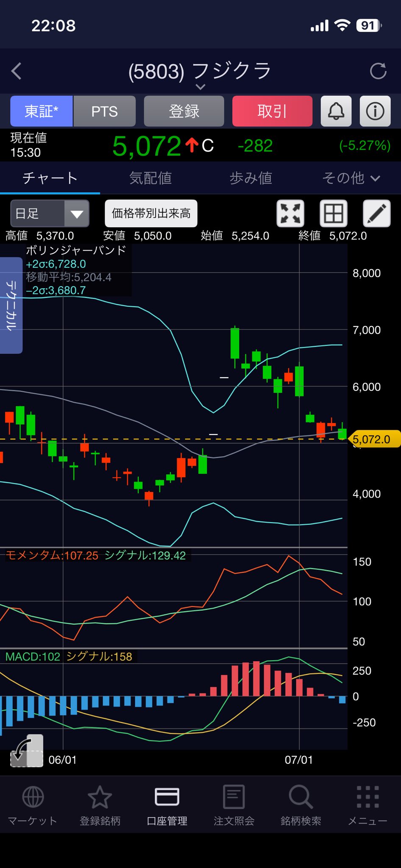
Task: Tap the red 取引 trade button
Action: (x=272, y=111)
